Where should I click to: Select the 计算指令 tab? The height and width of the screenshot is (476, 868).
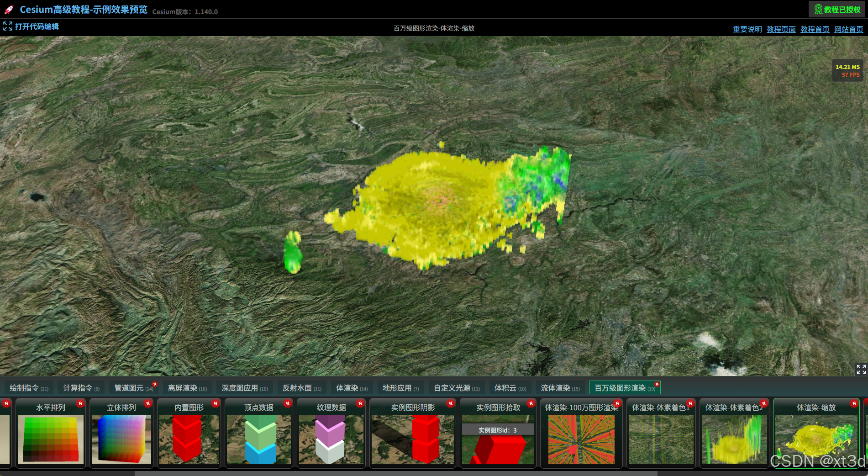(x=81, y=388)
